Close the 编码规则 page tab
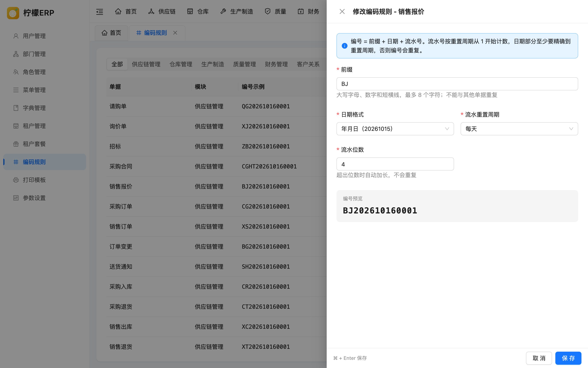 click(x=175, y=33)
